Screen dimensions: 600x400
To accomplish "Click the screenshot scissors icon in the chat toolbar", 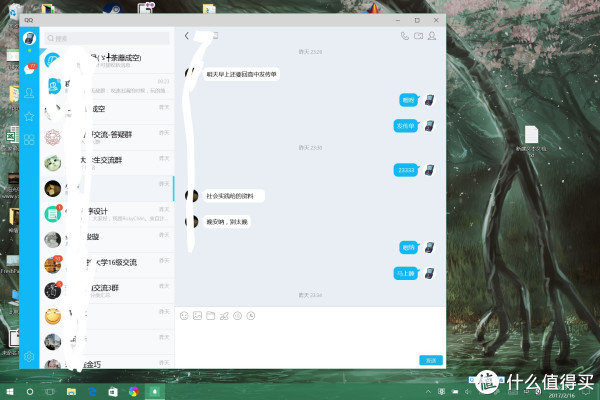I will (x=224, y=316).
